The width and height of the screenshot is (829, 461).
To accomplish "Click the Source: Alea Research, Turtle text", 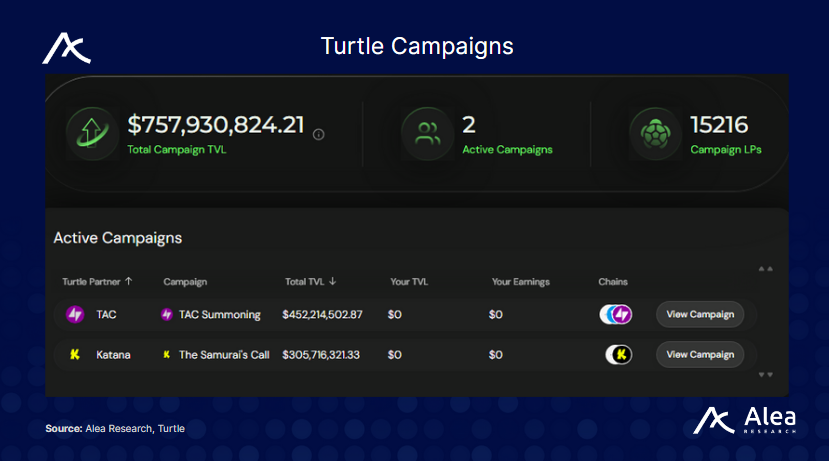I will point(115,428).
